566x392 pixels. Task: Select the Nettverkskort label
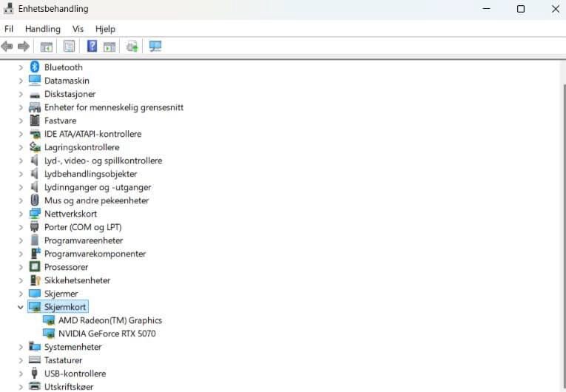(71, 214)
